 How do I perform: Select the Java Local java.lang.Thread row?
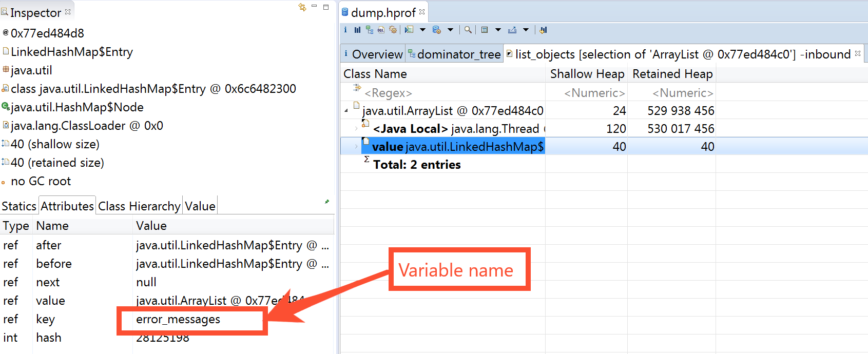pyautogui.click(x=458, y=128)
